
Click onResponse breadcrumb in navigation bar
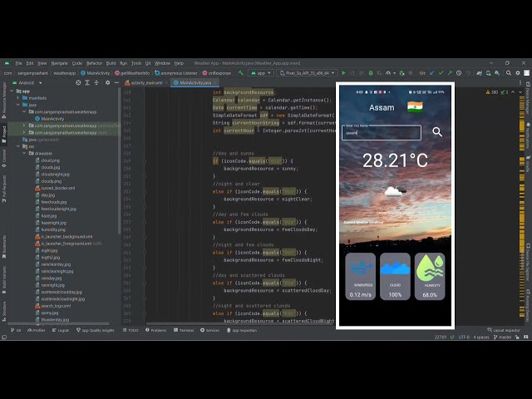pyautogui.click(x=217, y=73)
